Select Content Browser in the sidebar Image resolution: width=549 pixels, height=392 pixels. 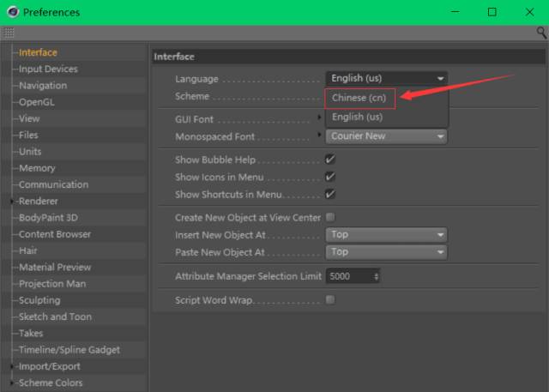pyautogui.click(x=54, y=234)
